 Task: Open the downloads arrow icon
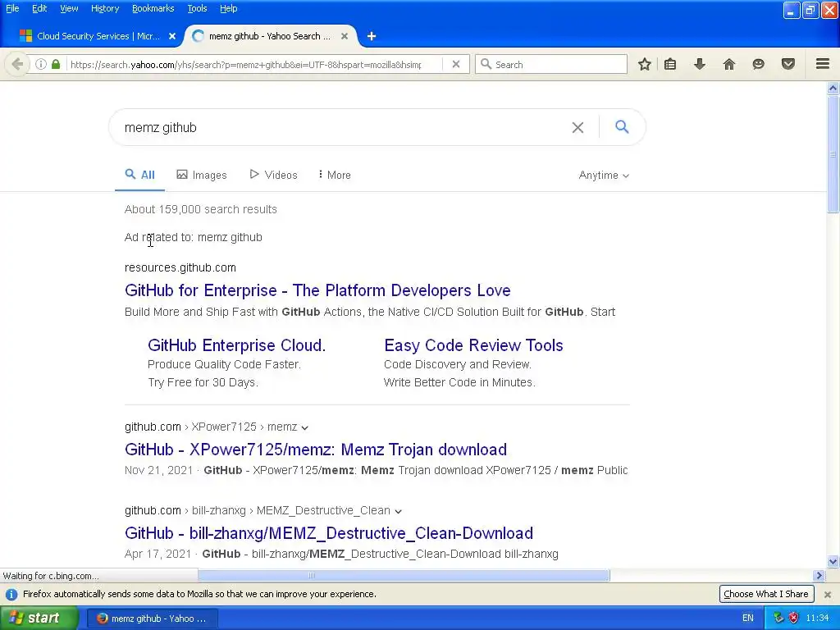pos(700,64)
